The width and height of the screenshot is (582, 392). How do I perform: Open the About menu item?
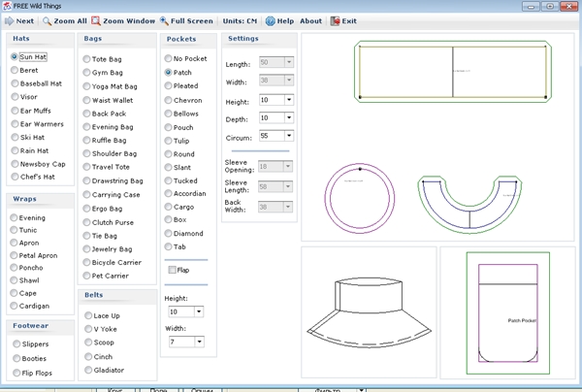tap(311, 20)
